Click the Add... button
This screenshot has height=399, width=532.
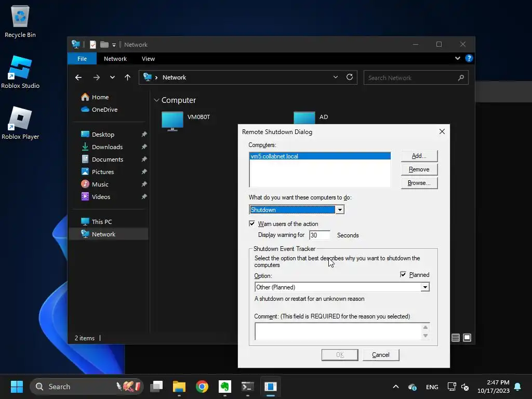click(419, 156)
